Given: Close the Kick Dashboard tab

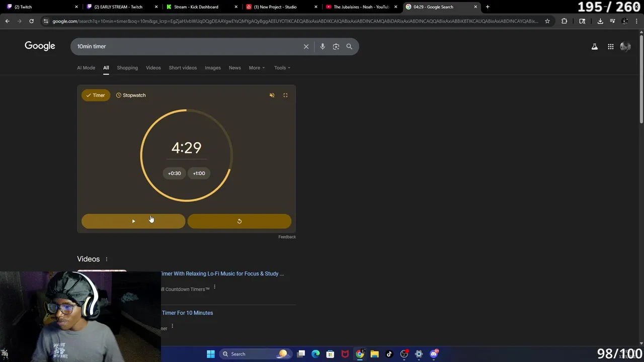Looking at the screenshot, I should coord(236,7).
